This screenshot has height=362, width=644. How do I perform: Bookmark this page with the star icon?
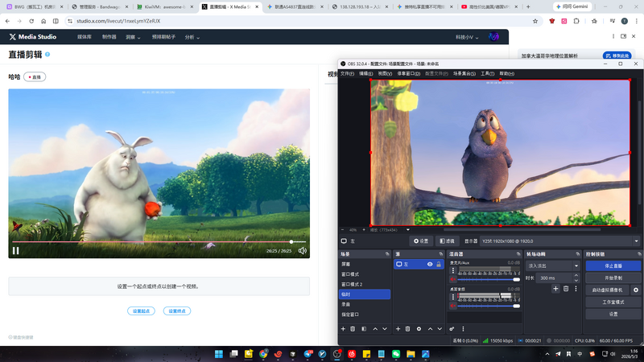tap(535, 21)
